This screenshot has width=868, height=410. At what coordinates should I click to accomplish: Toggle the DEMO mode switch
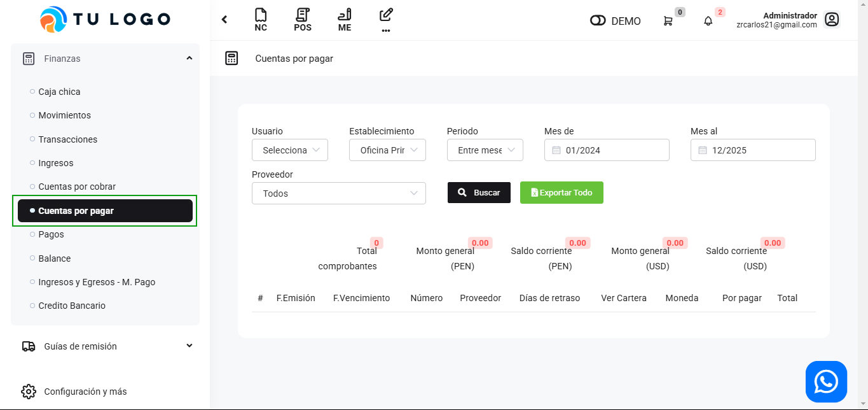pyautogui.click(x=598, y=21)
